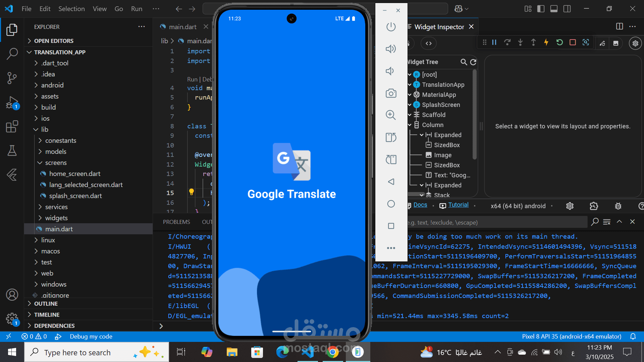Open the Docs link
644x362 pixels.
coord(420,205)
